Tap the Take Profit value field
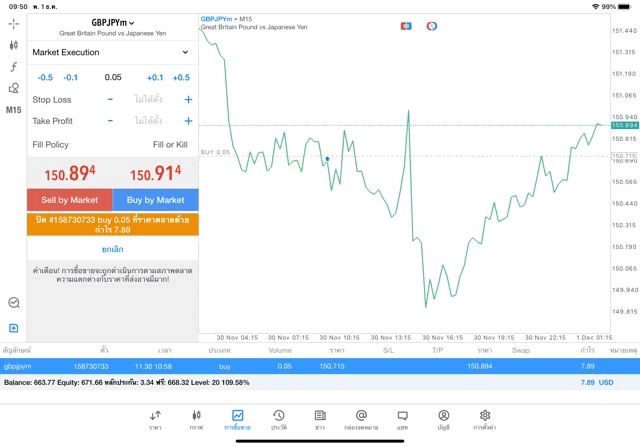Viewport: 640px width, 447px height. (148, 121)
